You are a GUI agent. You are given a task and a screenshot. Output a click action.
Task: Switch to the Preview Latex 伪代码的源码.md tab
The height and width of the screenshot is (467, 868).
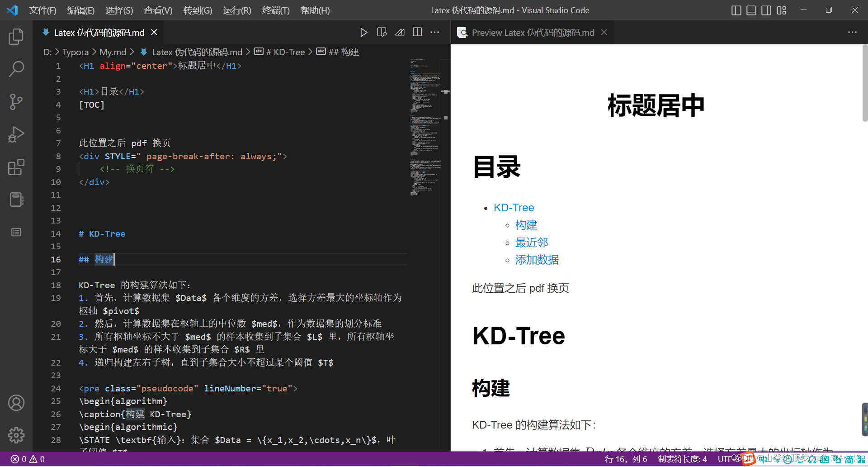[533, 33]
